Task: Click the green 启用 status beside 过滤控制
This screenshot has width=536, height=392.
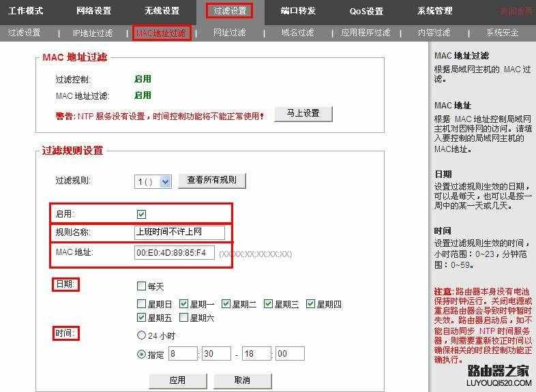Action: point(143,79)
